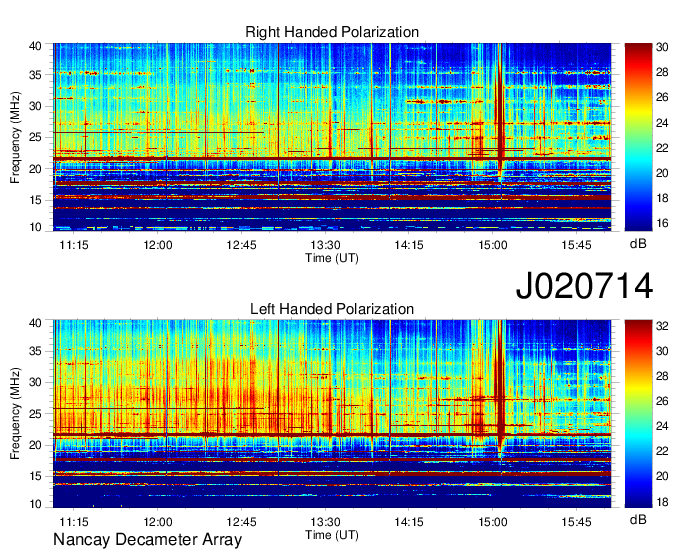680x552 pixels.
Task: Click the "16" value on the upper color bar scale
Action: click(x=662, y=223)
